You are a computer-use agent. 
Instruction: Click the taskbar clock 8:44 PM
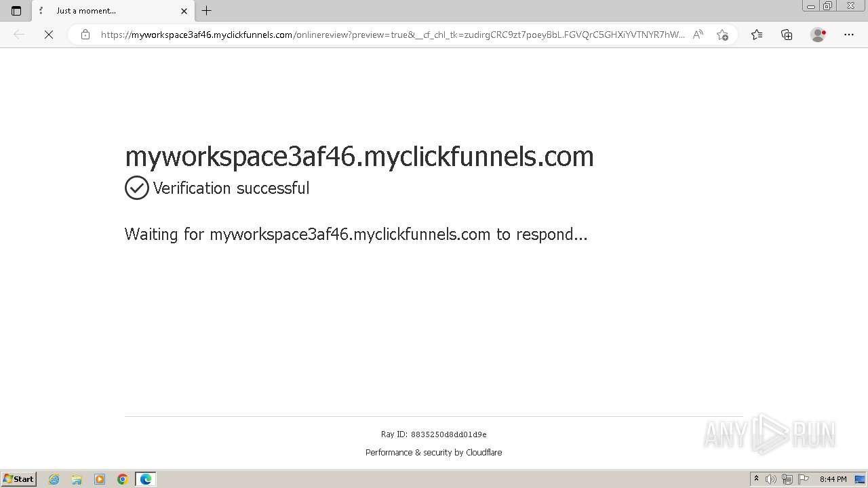pos(833,479)
